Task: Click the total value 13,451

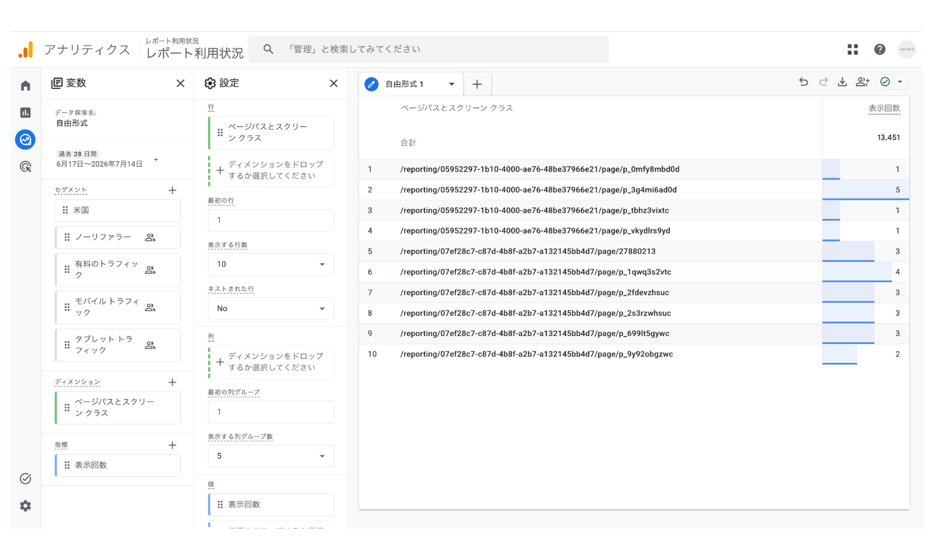Action: (889, 138)
